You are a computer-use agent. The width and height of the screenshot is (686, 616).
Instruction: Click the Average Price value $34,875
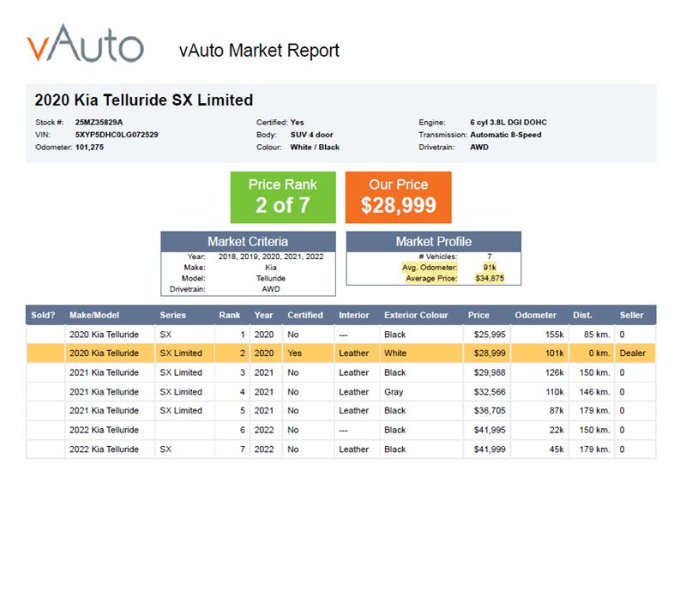coord(490,278)
